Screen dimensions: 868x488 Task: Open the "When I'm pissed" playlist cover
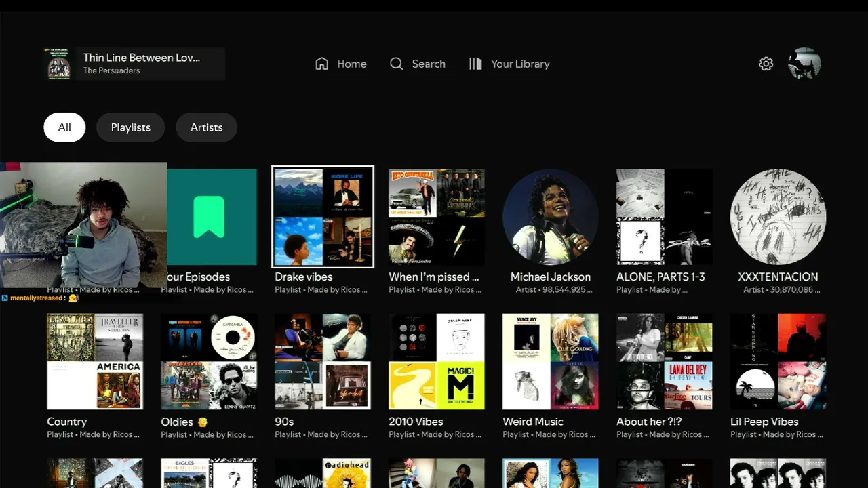tap(437, 217)
